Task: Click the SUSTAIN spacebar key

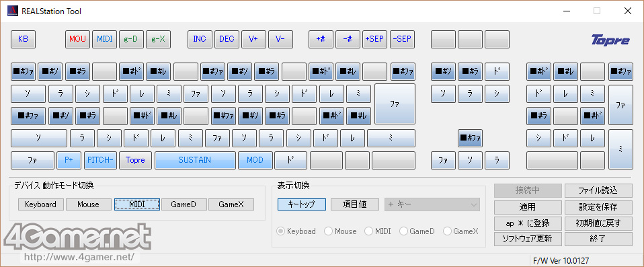Action: point(195,160)
